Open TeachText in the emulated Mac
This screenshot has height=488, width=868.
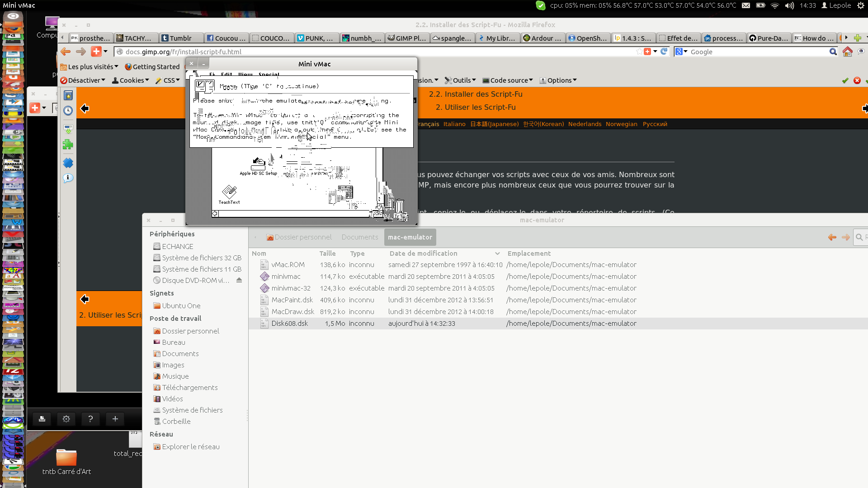(229, 192)
